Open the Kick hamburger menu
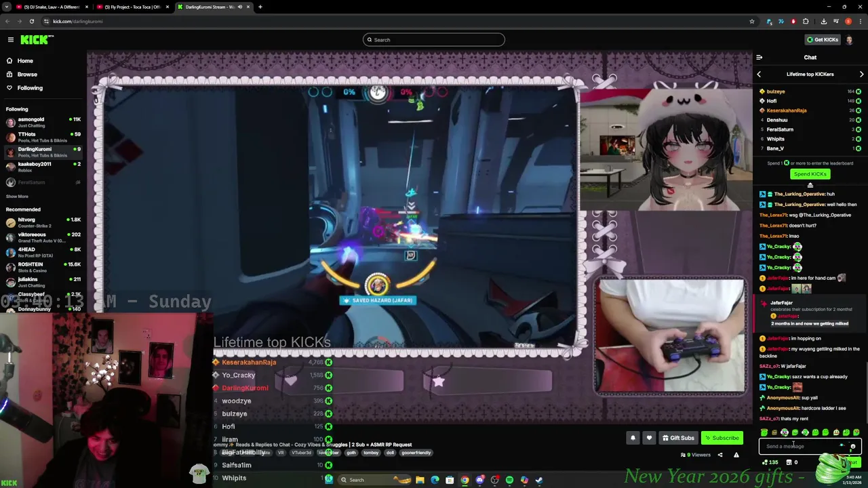This screenshot has height=488, width=868. click(11, 40)
